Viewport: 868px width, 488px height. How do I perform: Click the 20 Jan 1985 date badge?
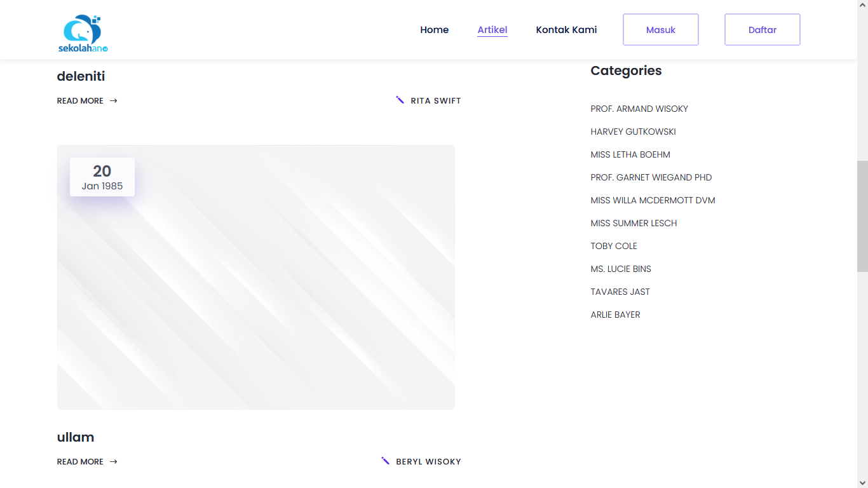click(102, 177)
